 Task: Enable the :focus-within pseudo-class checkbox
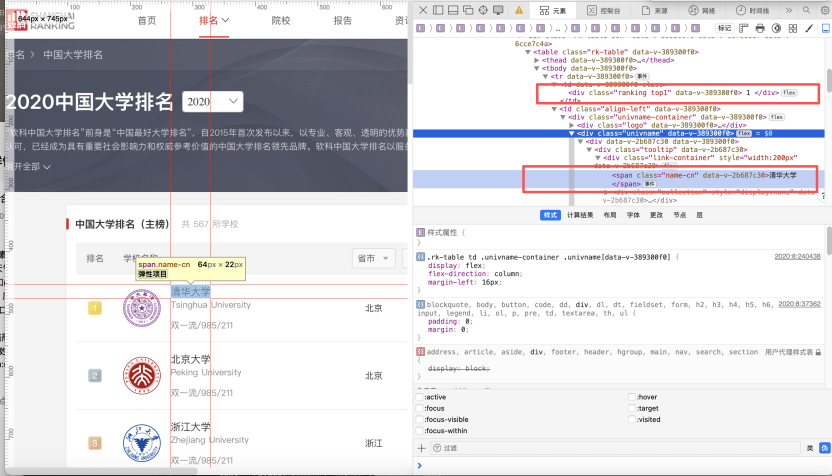coord(420,430)
